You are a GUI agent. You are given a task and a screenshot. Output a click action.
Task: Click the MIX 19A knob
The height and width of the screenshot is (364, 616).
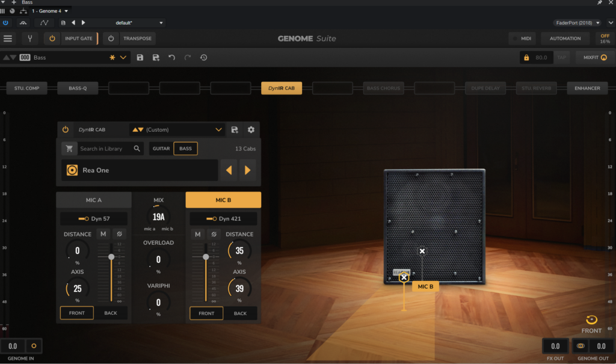[158, 217]
